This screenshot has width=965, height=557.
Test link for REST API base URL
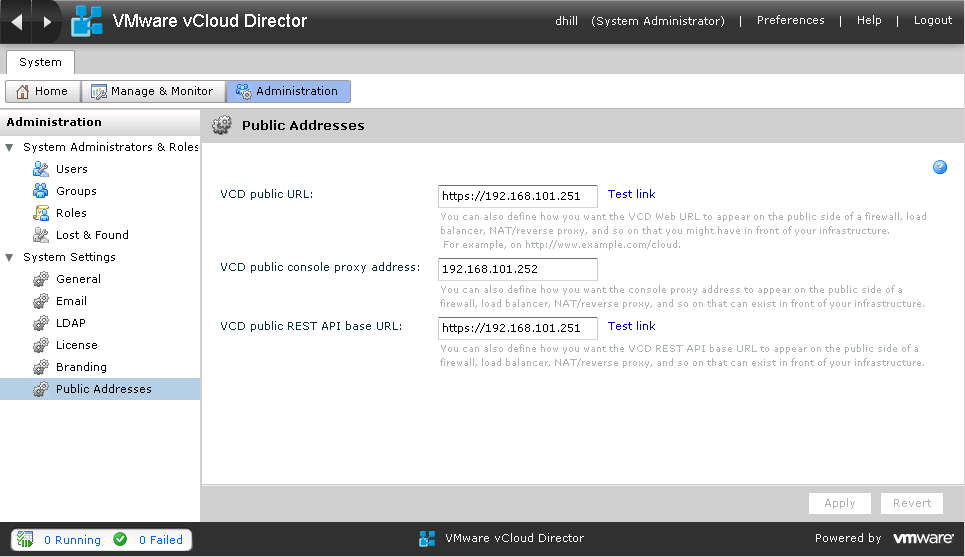click(x=631, y=326)
